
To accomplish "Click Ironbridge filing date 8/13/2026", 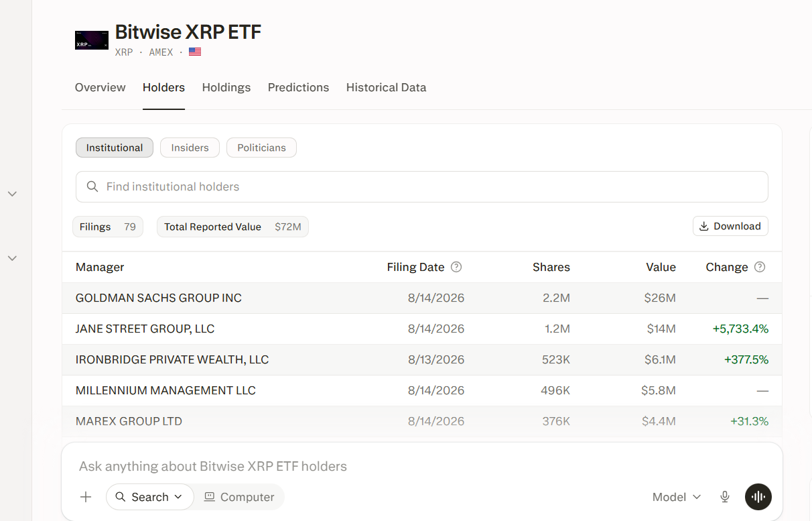I will click(x=436, y=359).
